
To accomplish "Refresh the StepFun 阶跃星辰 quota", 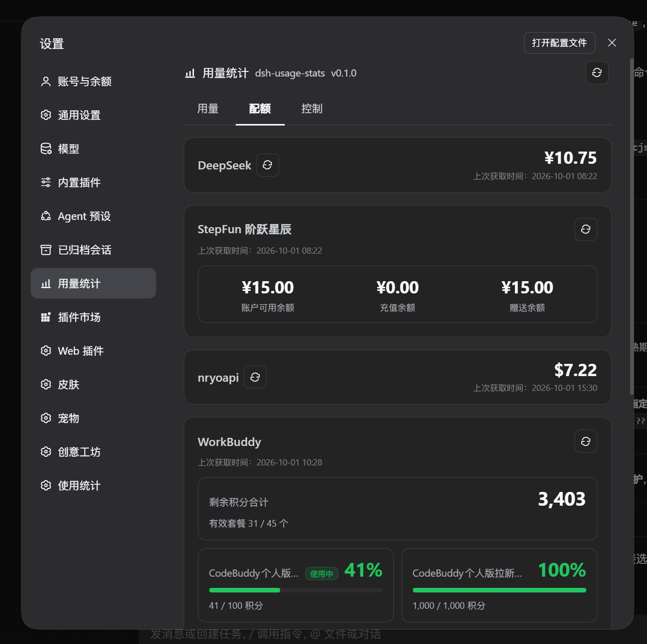I will 586,229.
